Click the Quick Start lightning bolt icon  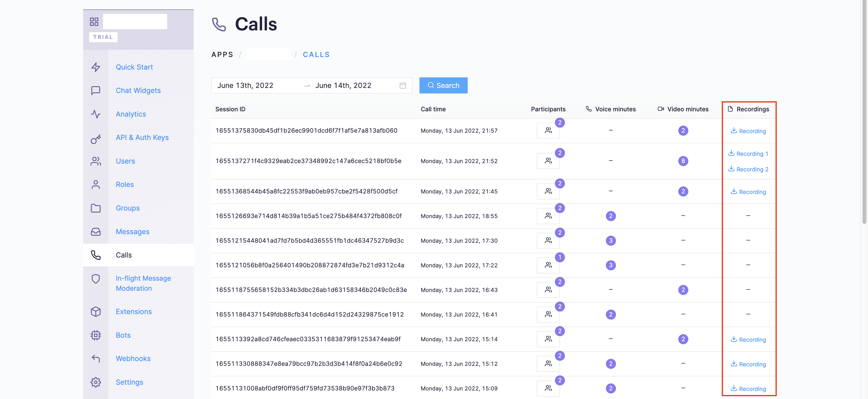click(96, 67)
